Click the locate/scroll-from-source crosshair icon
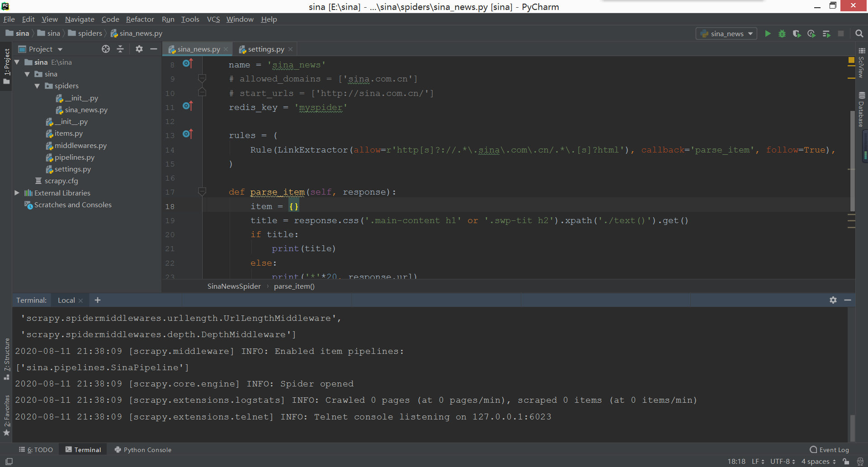The image size is (868, 467). click(x=106, y=49)
